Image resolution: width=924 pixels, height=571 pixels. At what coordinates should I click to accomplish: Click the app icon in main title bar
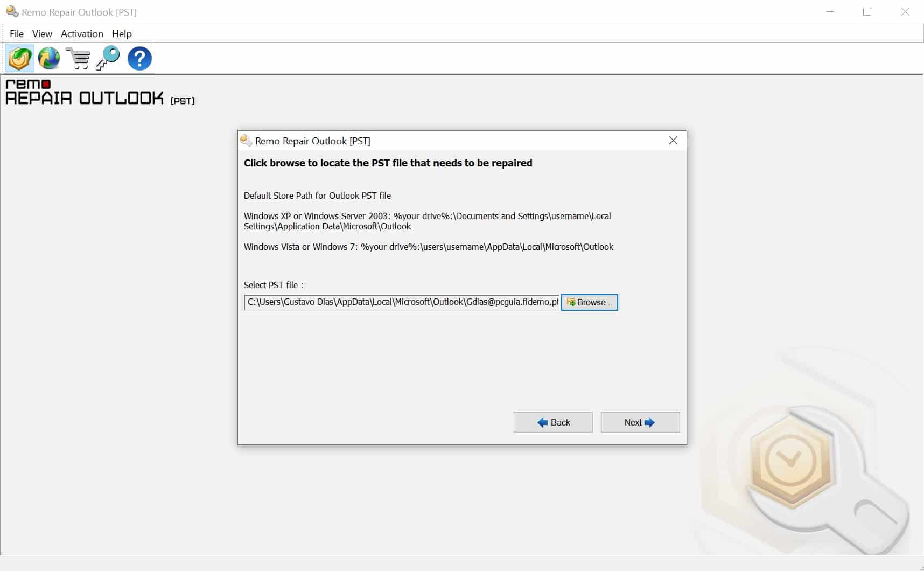(x=12, y=12)
